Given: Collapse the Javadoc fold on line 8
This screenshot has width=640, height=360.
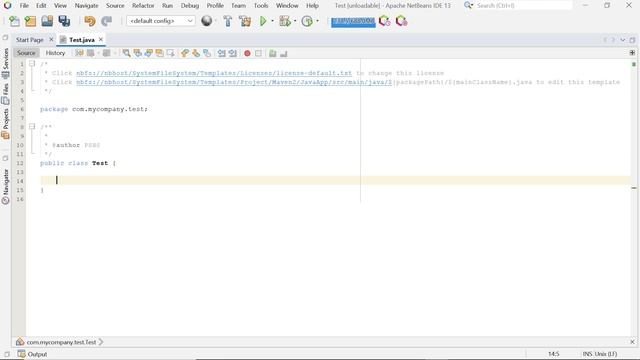Looking at the screenshot, I should pos(32,127).
